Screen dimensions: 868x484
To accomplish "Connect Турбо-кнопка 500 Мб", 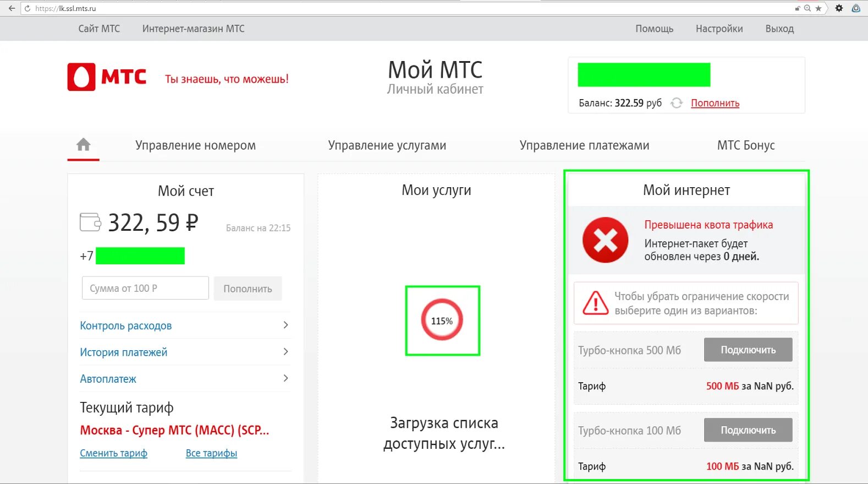I will 748,350.
